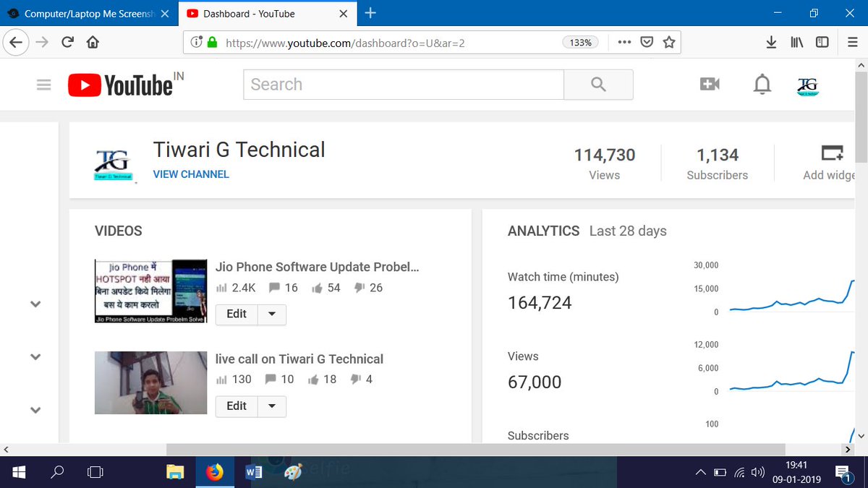The image size is (868, 488).
Task: Open live call video thumbnail
Action: coord(151,382)
